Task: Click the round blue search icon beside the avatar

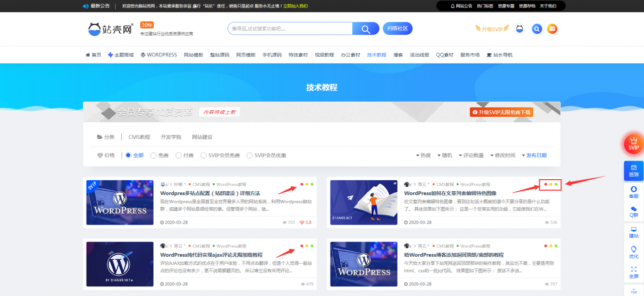Action: 537,29
